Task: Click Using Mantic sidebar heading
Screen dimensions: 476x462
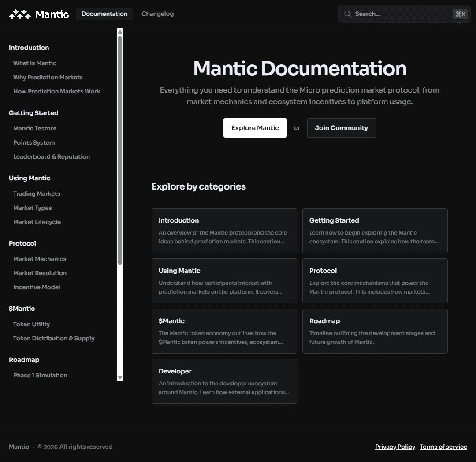Action: 30,178
